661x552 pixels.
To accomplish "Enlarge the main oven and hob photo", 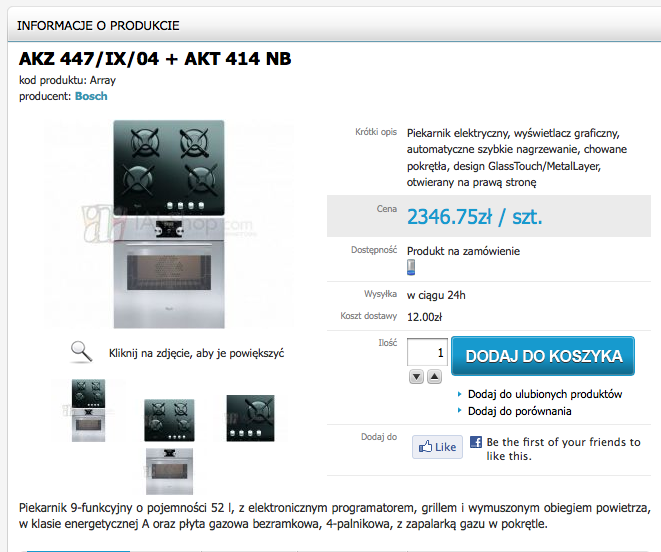I will [x=169, y=224].
